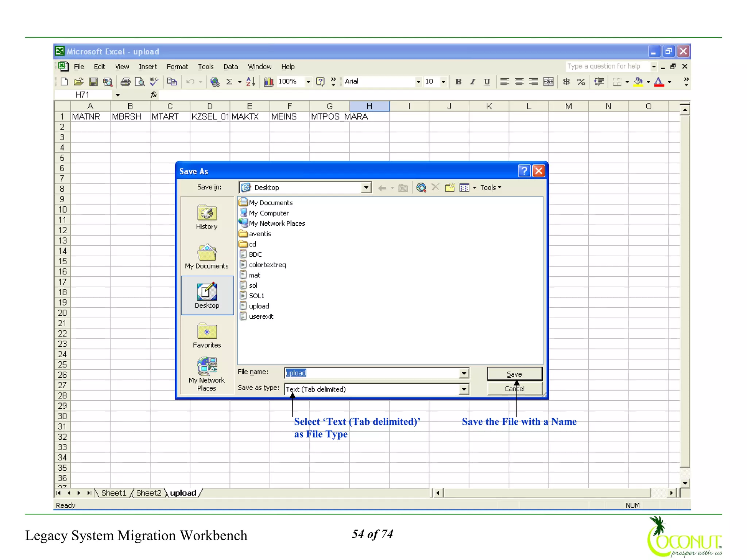Click the Fill Color bucket icon
The width and height of the screenshot is (747, 560).
tap(638, 82)
